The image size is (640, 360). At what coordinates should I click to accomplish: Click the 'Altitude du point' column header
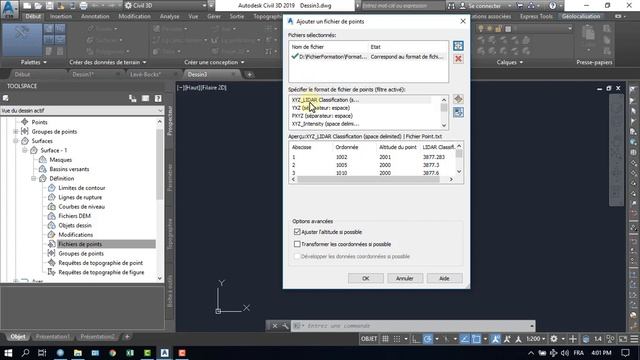(398, 147)
